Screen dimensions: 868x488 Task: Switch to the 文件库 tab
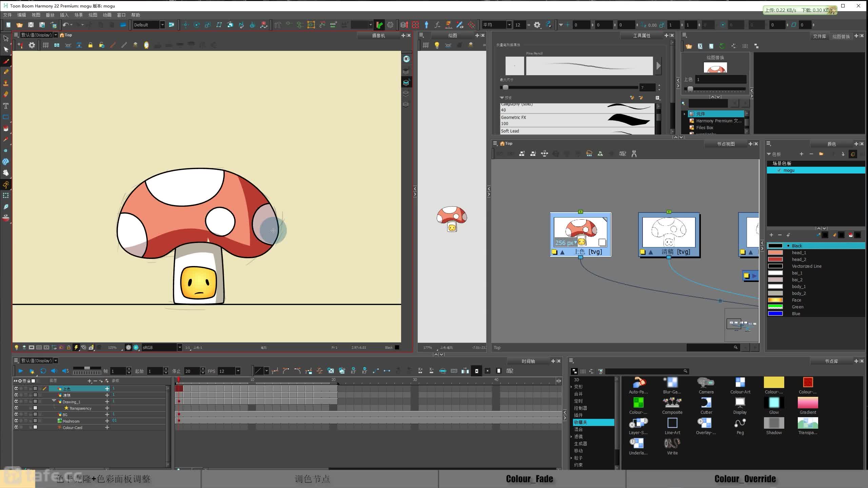(x=820, y=36)
